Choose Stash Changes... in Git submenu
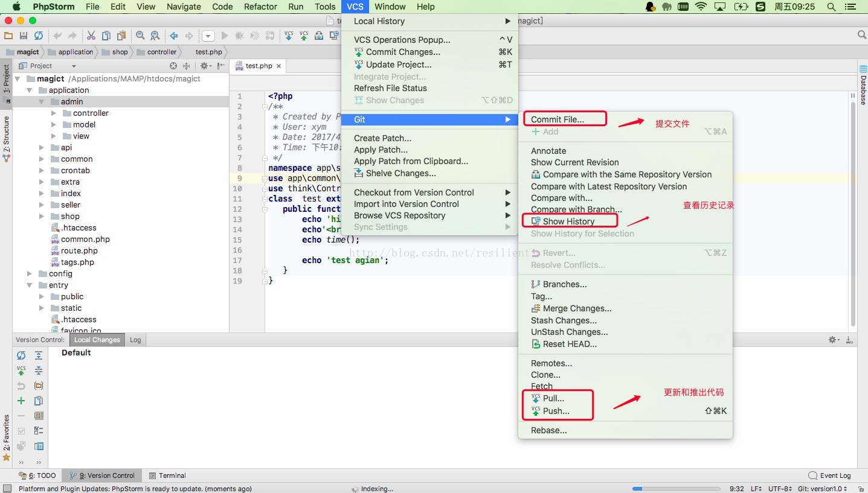This screenshot has height=493, width=868. click(x=564, y=320)
